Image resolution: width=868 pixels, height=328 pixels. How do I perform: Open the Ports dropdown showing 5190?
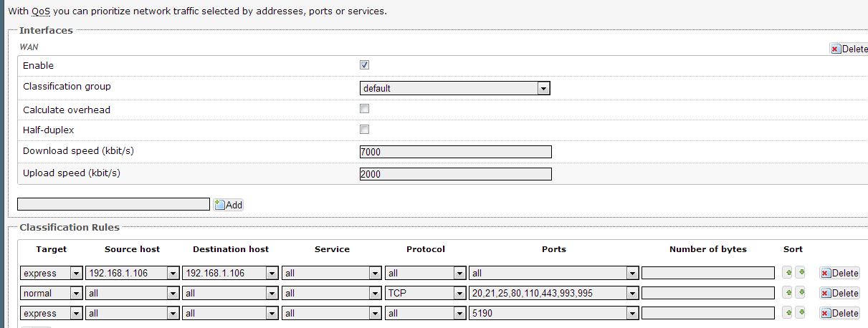click(x=553, y=313)
